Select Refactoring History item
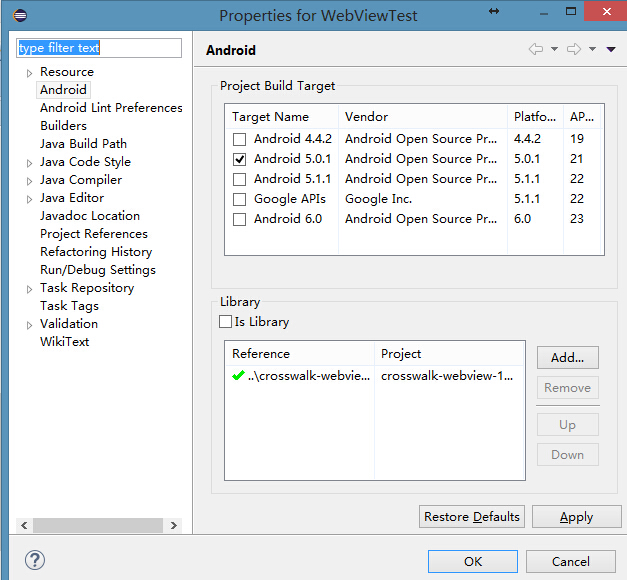 pos(96,252)
